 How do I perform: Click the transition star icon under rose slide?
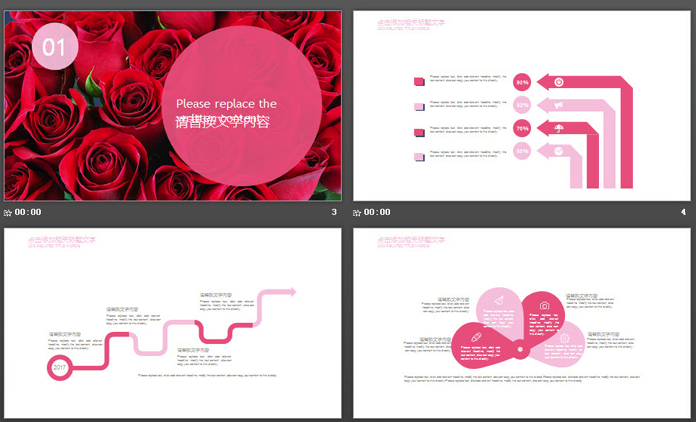pyautogui.click(x=8, y=212)
